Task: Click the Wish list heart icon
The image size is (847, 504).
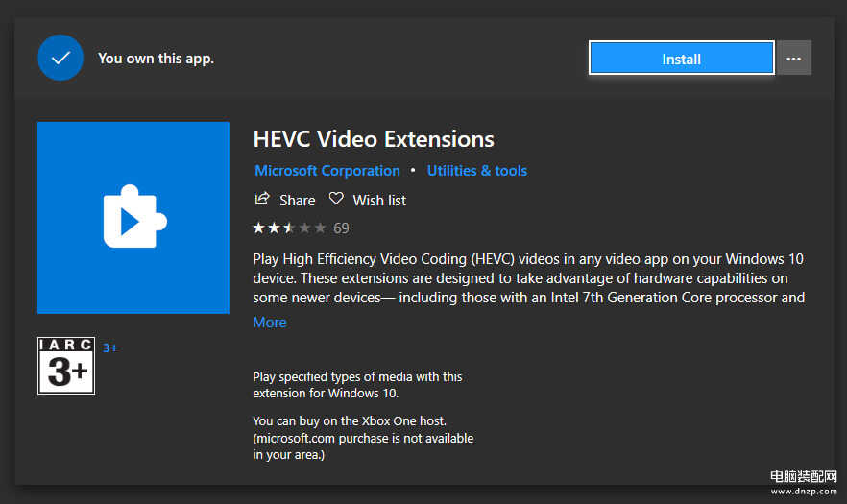Action: pos(336,199)
